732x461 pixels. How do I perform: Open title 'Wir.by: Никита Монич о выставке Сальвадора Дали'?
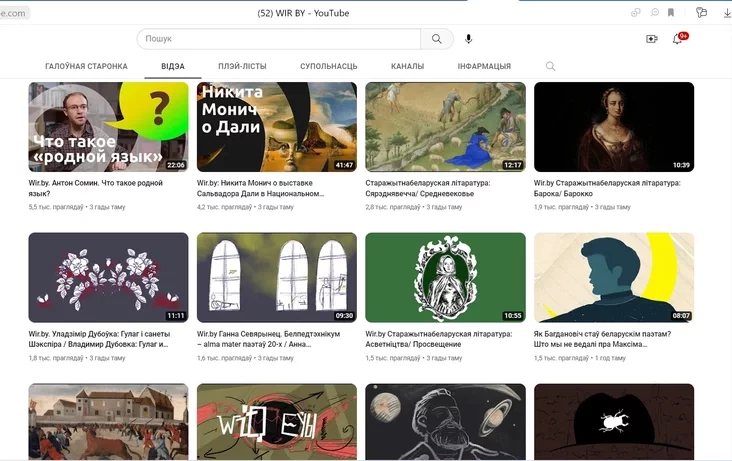point(260,188)
